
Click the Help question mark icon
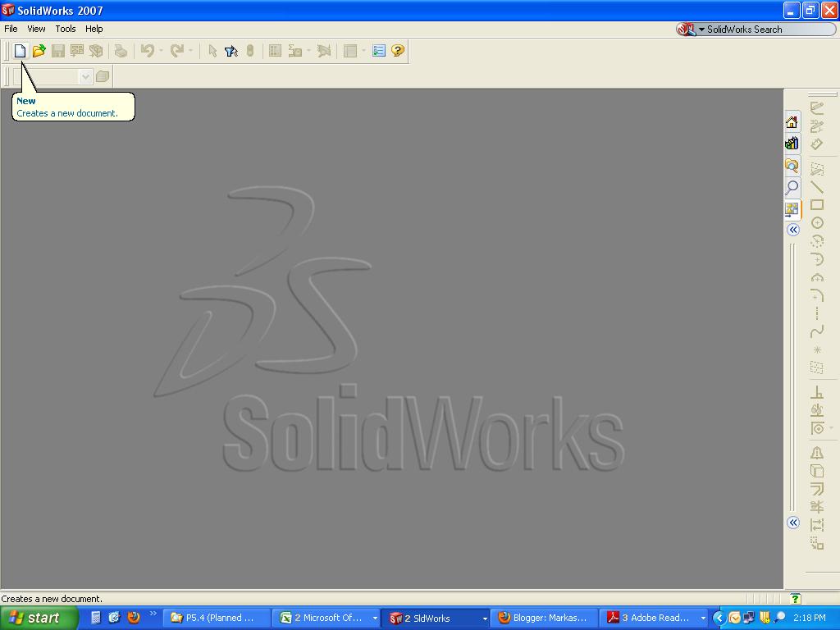pyautogui.click(x=397, y=50)
